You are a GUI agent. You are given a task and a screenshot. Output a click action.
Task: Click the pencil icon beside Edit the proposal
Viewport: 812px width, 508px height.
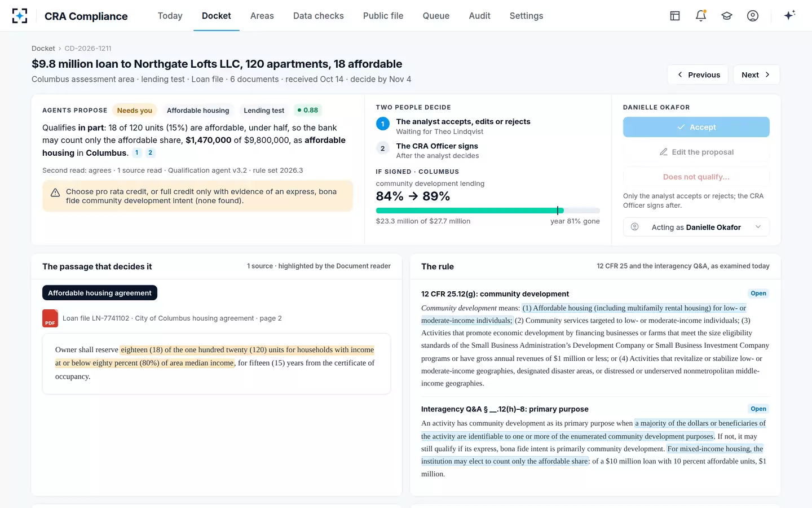pos(664,152)
